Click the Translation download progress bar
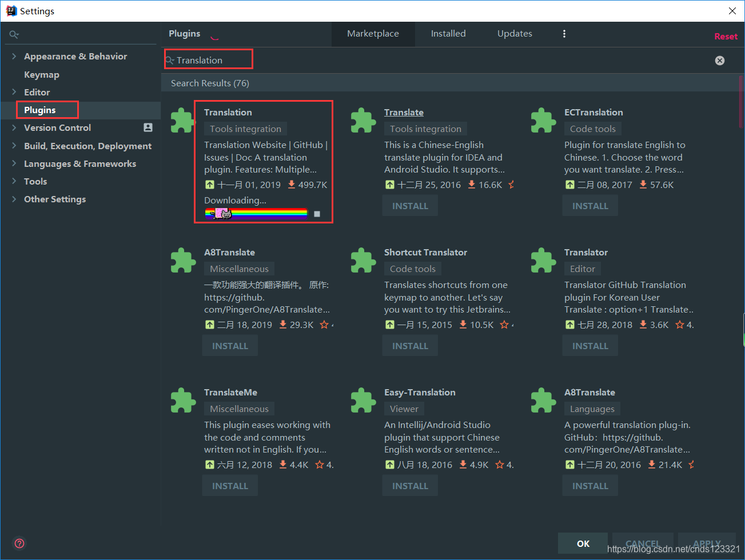 [x=256, y=214]
